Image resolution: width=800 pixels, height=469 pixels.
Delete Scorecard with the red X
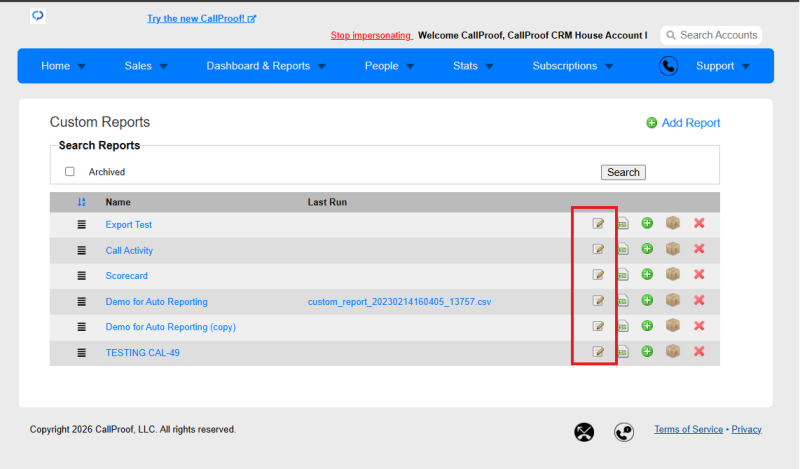(699, 274)
